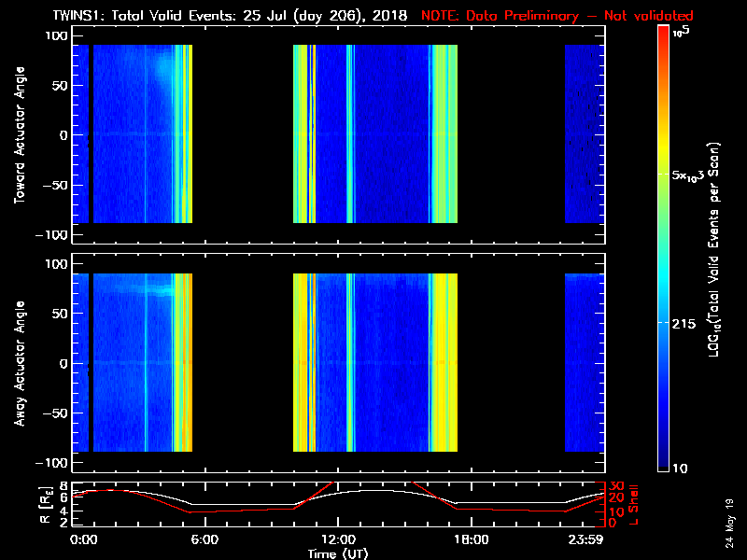Select the '-50' tick on Toward Actuator axis
Image resolution: width=747 pixels, height=560 pixels.
[56, 185]
